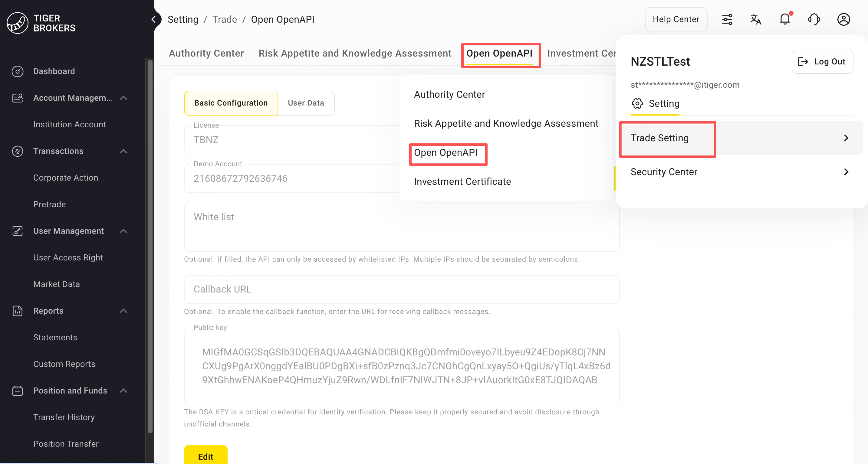Click into the Callback URL field
Image resolution: width=868 pixels, height=464 pixels.
pos(401,289)
